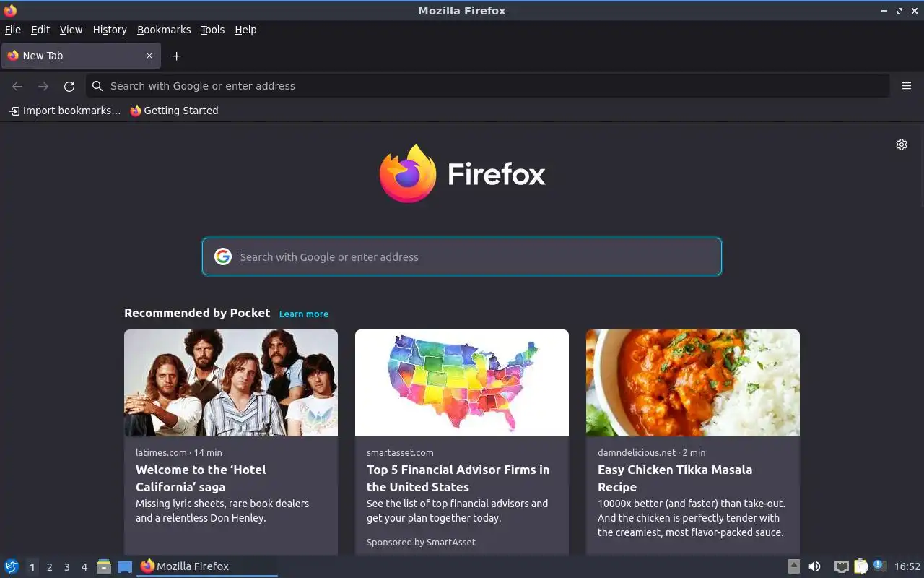Image resolution: width=924 pixels, height=578 pixels.
Task: Click the 16:52 clock in the tray
Action: [907, 566]
